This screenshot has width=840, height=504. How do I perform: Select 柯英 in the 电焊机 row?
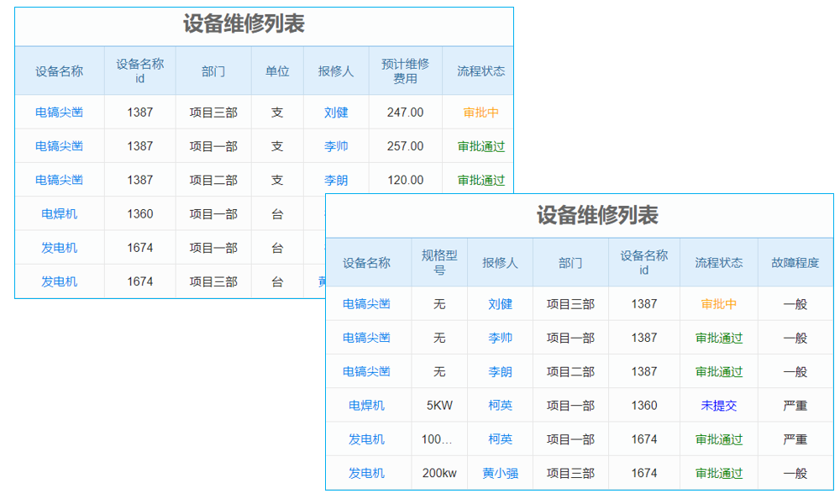501,405
